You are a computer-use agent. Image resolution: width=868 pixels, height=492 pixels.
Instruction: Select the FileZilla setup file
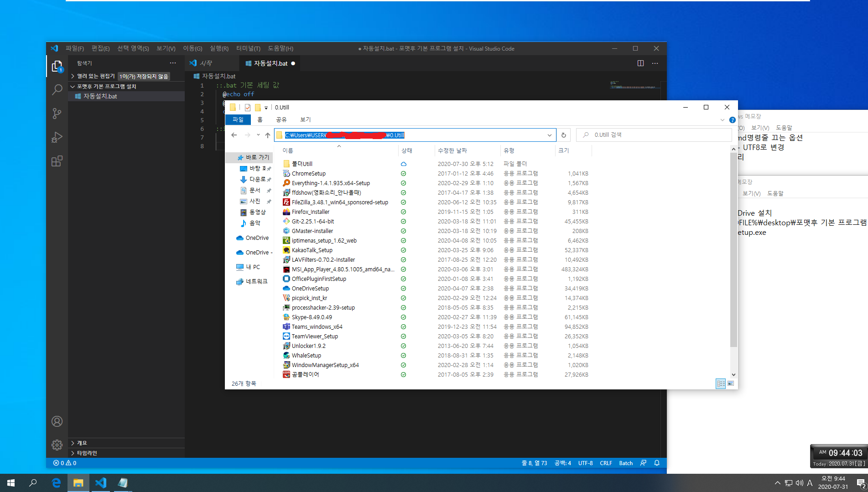[340, 202]
